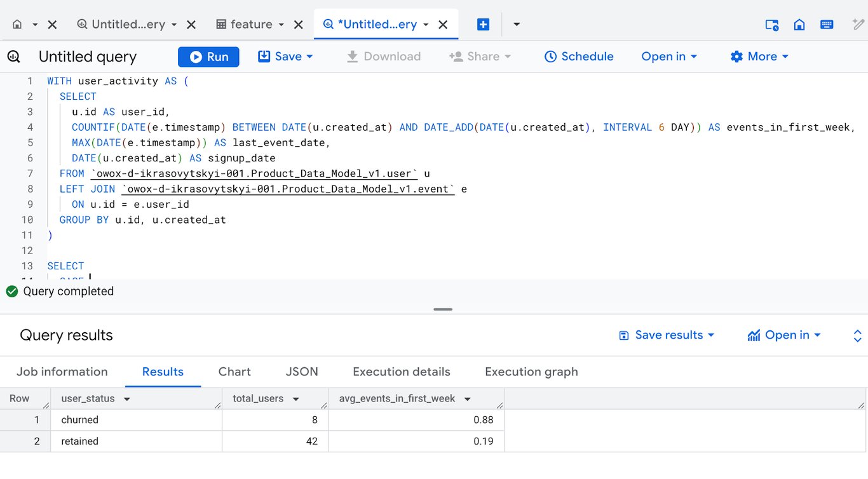Open the Execution graph tab
The height and width of the screenshot is (479, 868).
pos(531,372)
